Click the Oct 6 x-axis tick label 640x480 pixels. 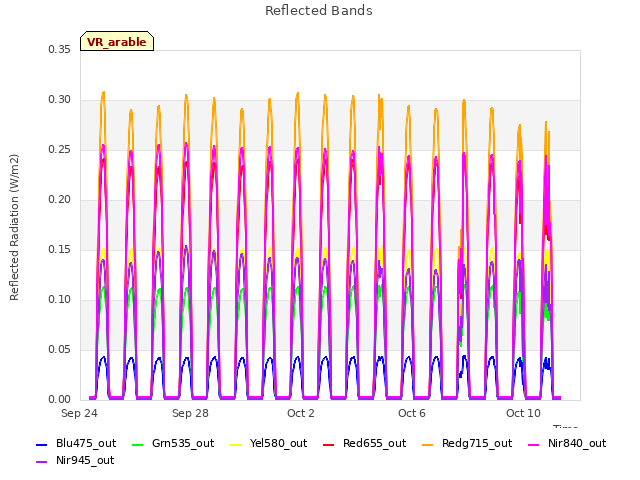(x=412, y=413)
